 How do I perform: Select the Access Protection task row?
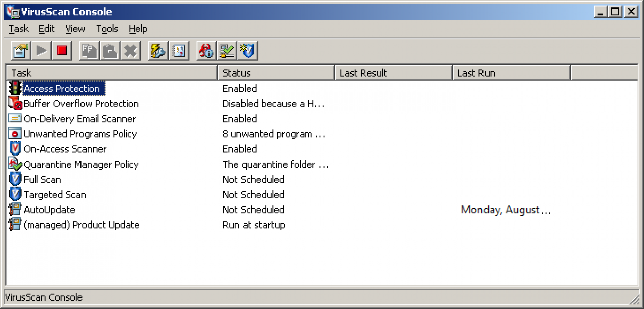[x=62, y=89]
